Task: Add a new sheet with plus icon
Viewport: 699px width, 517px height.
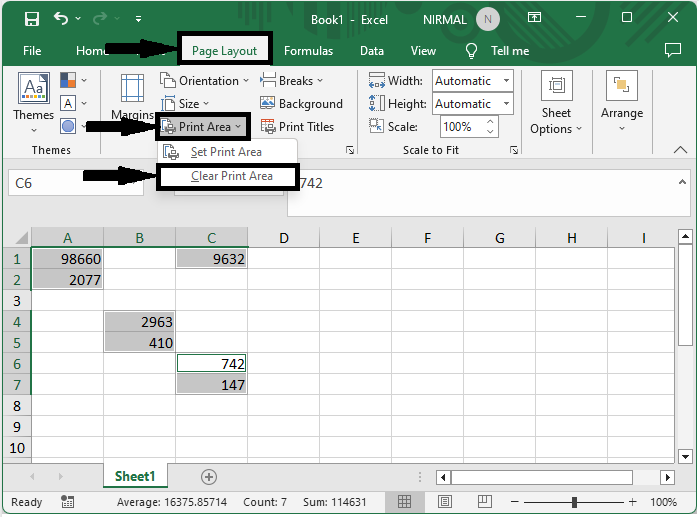Action: (209, 477)
